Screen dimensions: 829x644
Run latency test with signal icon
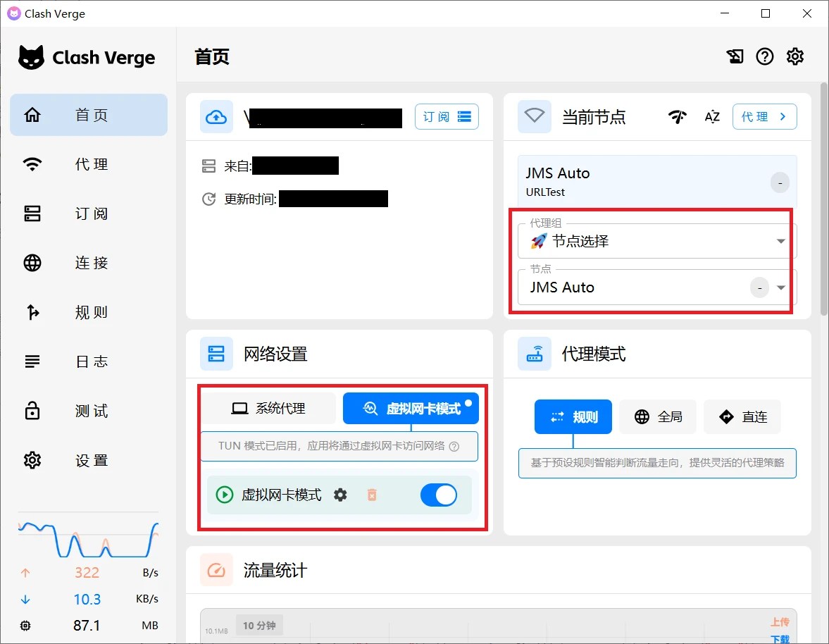click(x=678, y=116)
